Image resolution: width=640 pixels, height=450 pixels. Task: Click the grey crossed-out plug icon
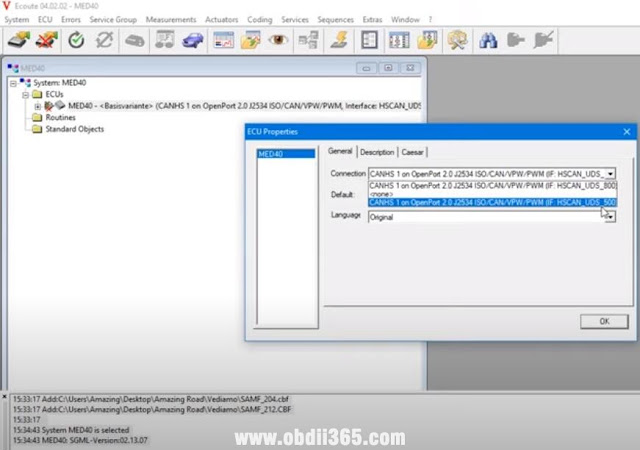click(543, 40)
